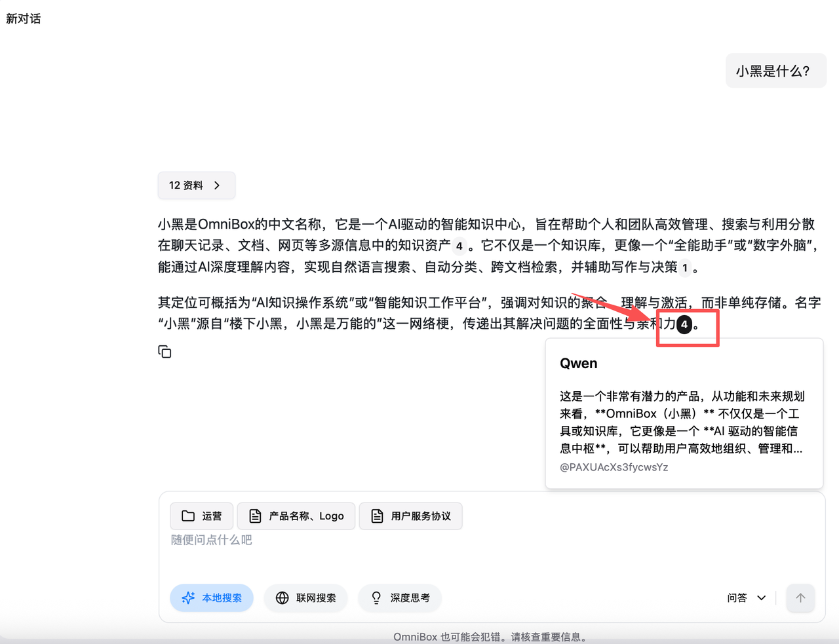The width and height of the screenshot is (839, 644).
Task: Click the @PAXUAcXs3fycwsYz source reference
Action: tap(614, 467)
